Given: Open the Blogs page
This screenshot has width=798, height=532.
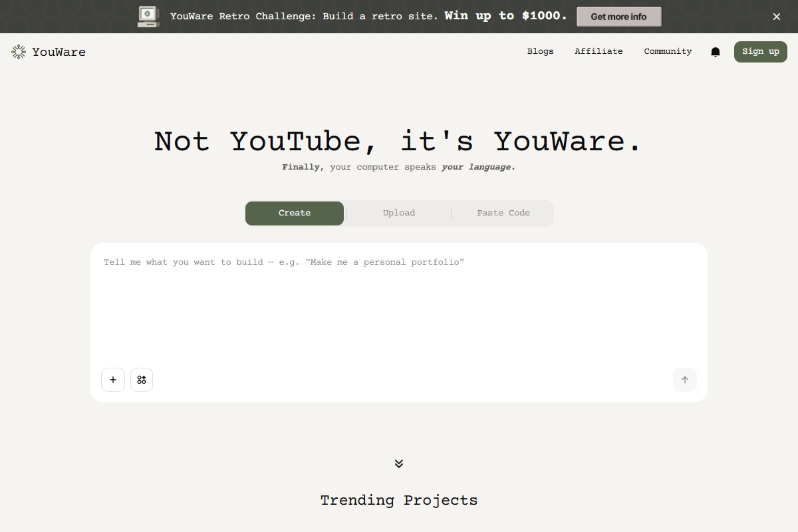Looking at the screenshot, I should [x=541, y=51].
